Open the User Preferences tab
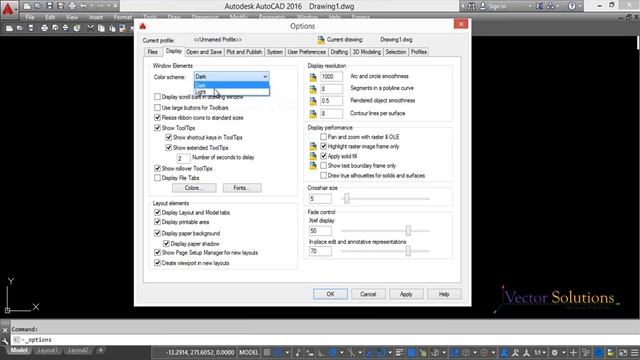Screen dimensions: 640x360 [307, 52]
